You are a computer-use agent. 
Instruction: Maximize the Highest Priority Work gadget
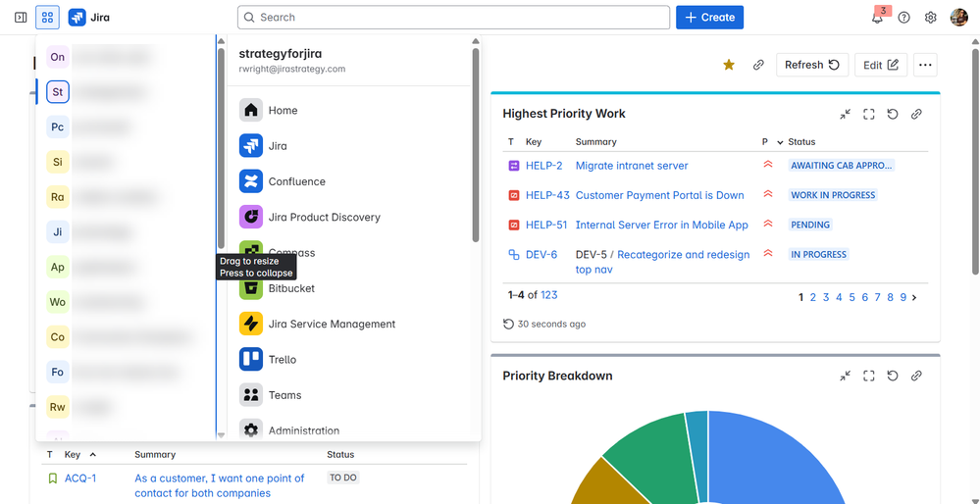click(x=869, y=114)
